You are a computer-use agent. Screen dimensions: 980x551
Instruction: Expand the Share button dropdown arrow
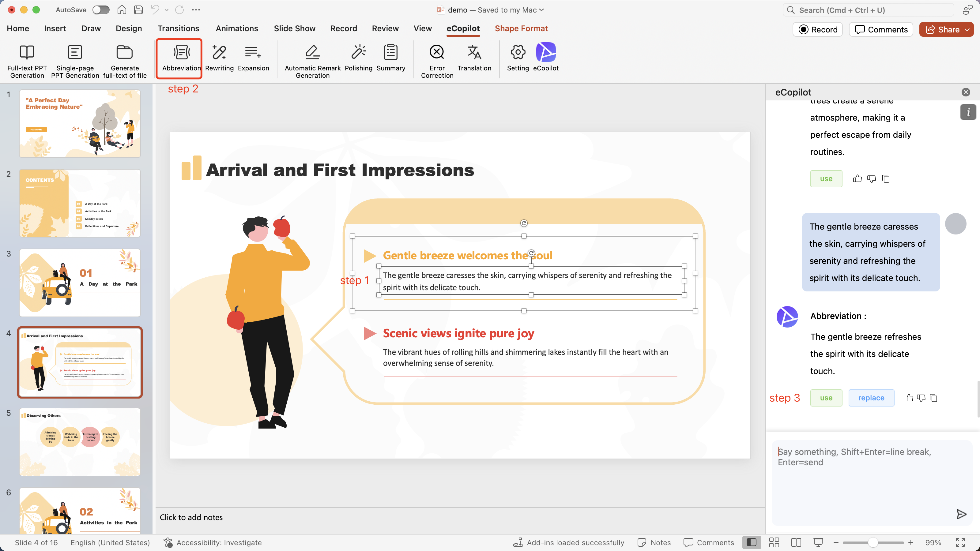[x=967, y=30]
